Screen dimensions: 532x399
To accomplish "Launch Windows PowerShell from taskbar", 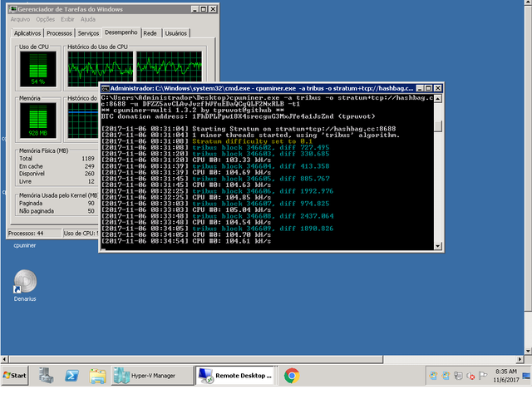I will tap(72, 376).
